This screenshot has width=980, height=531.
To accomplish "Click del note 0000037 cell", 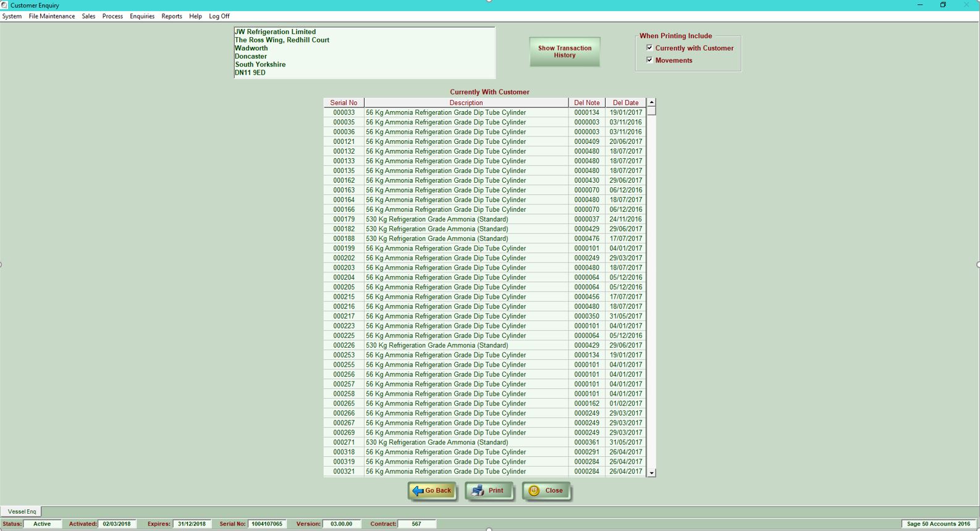I will [586, 219].
